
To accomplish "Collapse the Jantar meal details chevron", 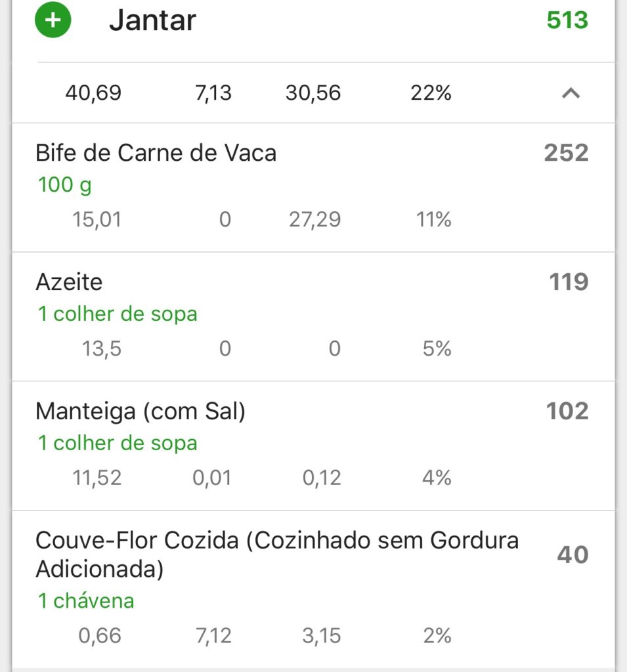I will (571, 93).
